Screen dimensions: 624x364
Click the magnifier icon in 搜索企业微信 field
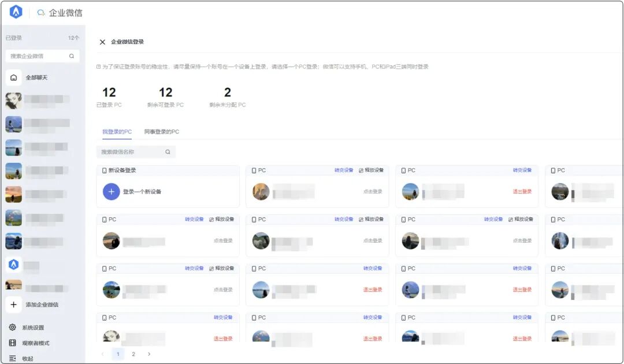point(72,56)
